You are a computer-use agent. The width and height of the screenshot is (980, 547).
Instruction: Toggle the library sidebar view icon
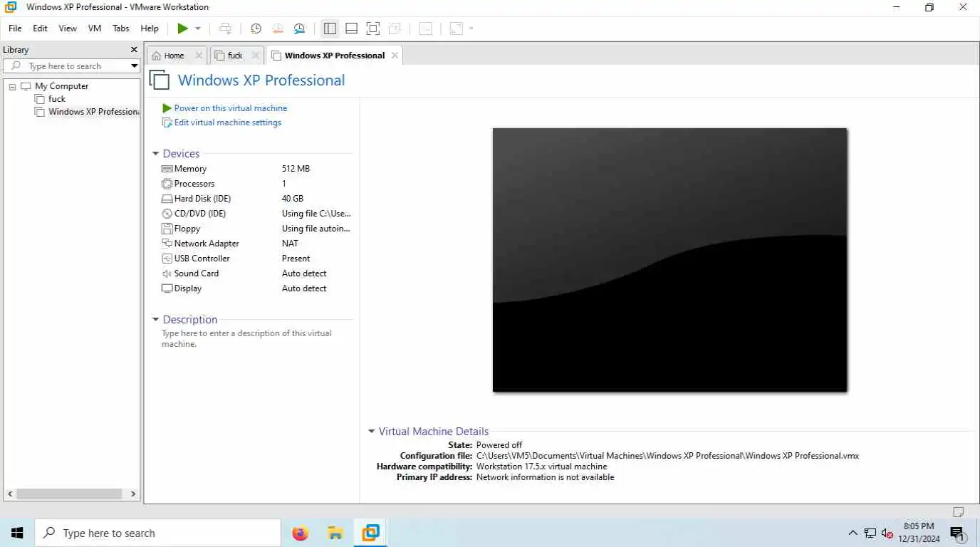click(330, 28)
